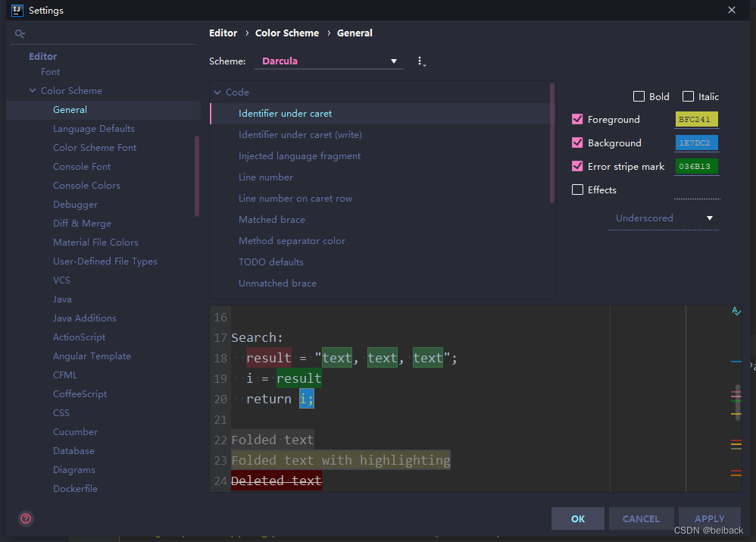
Task: Open Java Additions page
Action: pos(84,318)
